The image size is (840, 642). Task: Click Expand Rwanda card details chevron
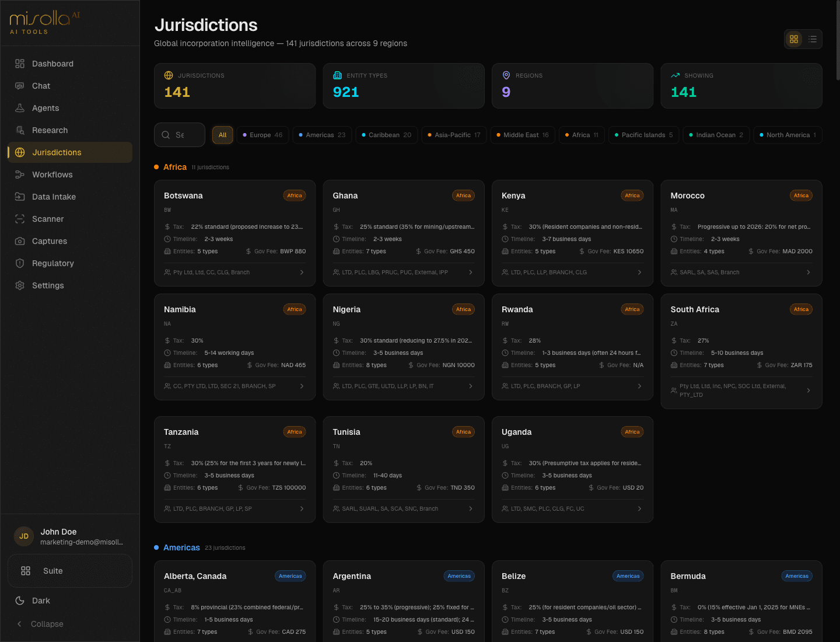[x=639, y=386]
